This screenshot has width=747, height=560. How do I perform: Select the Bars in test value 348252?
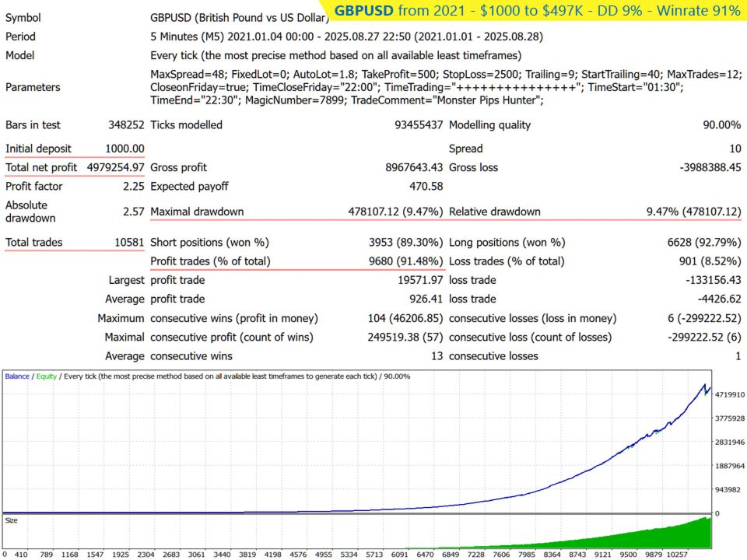tap(126, 124)
